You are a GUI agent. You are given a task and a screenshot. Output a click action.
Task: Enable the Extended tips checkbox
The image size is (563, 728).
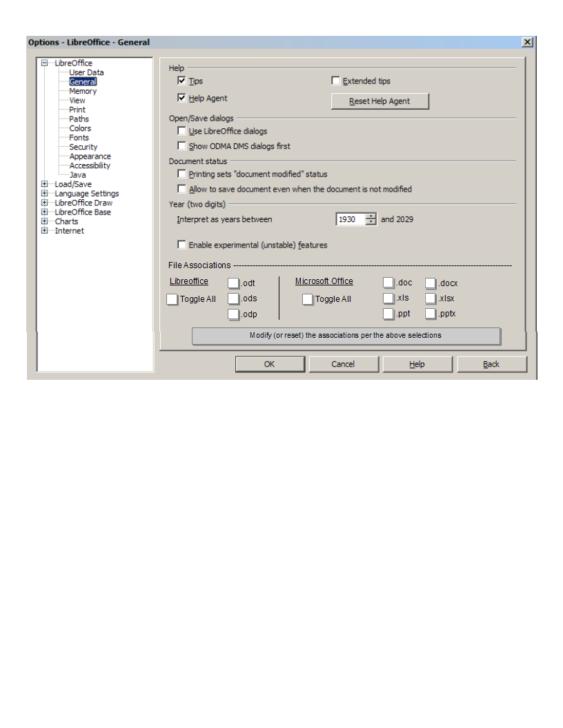336,81
